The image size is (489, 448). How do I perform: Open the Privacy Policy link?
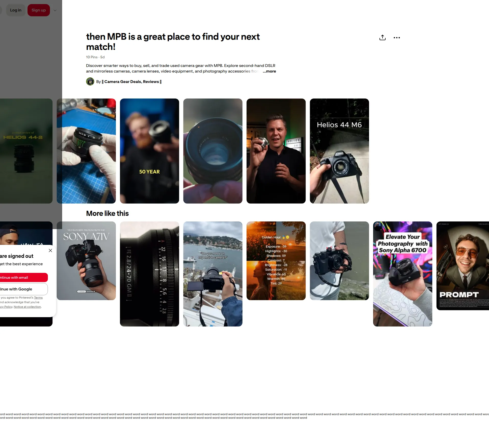click(6, 307)
